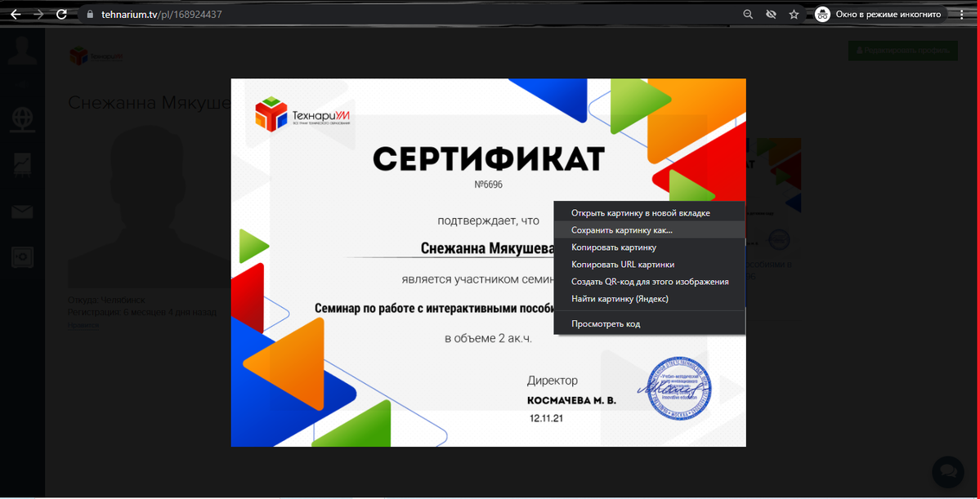Click the crossed-out eye tracking icon
Screen dimensions: 980x499
771,14
